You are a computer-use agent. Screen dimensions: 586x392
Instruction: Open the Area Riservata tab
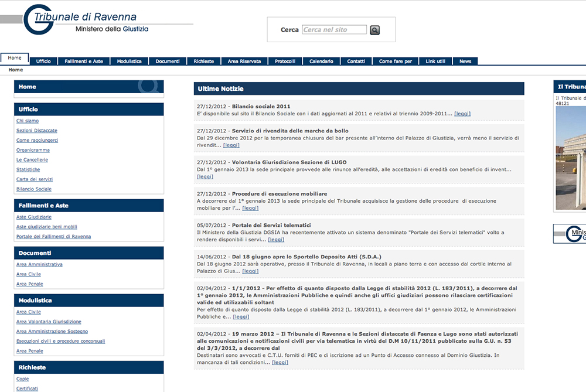pyautogui.click(x=244, y=62)
